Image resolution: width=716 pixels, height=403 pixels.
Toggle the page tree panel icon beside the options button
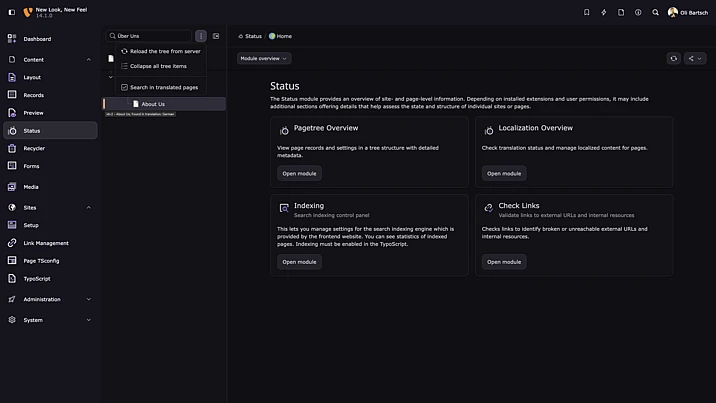pyautogui.click(x=216, y=36)
